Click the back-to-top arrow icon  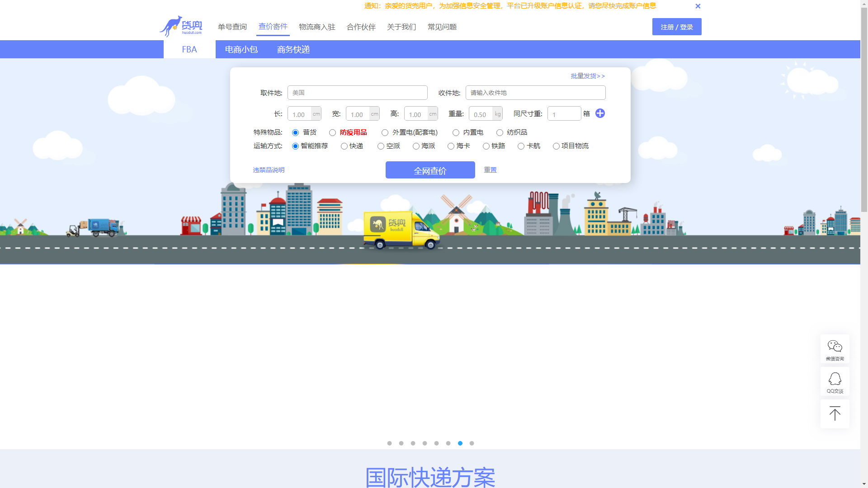pos(835,413)
